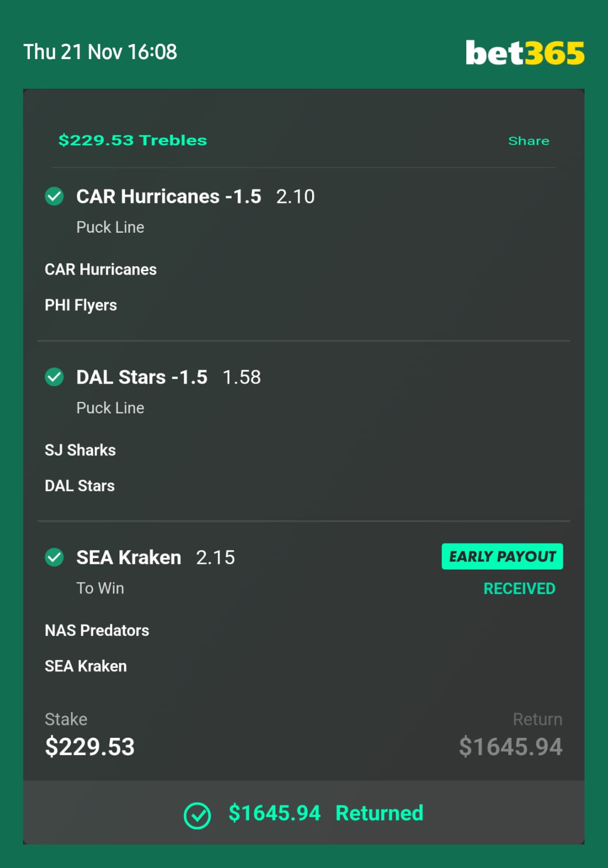Tap the stake amount $229.53
This screenshot has height=868, width=608.
point(90,747)
